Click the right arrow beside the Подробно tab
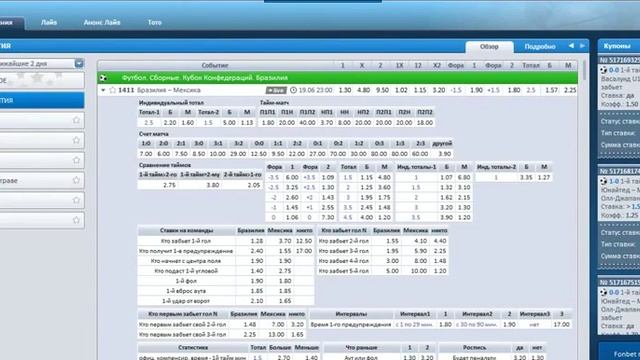The width and height of the screenshot is (640, 360). [582, 46]
